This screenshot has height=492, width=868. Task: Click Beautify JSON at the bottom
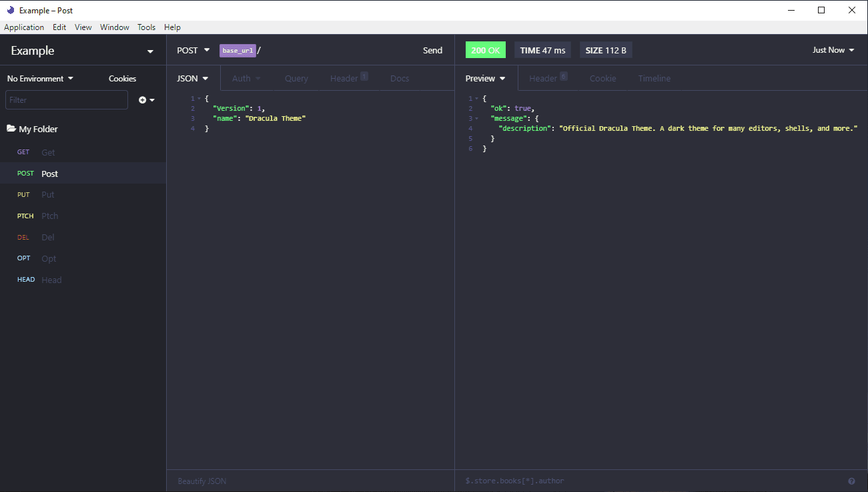point(201,481)
